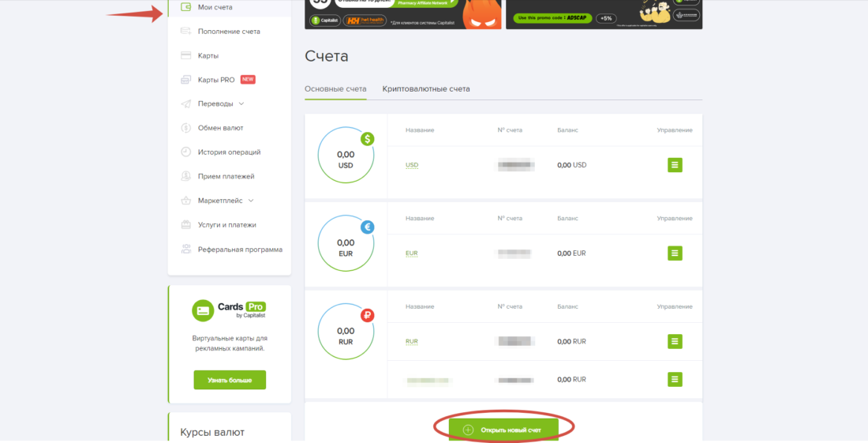Click the Реферальная программа people icon

tap(186, 250)
